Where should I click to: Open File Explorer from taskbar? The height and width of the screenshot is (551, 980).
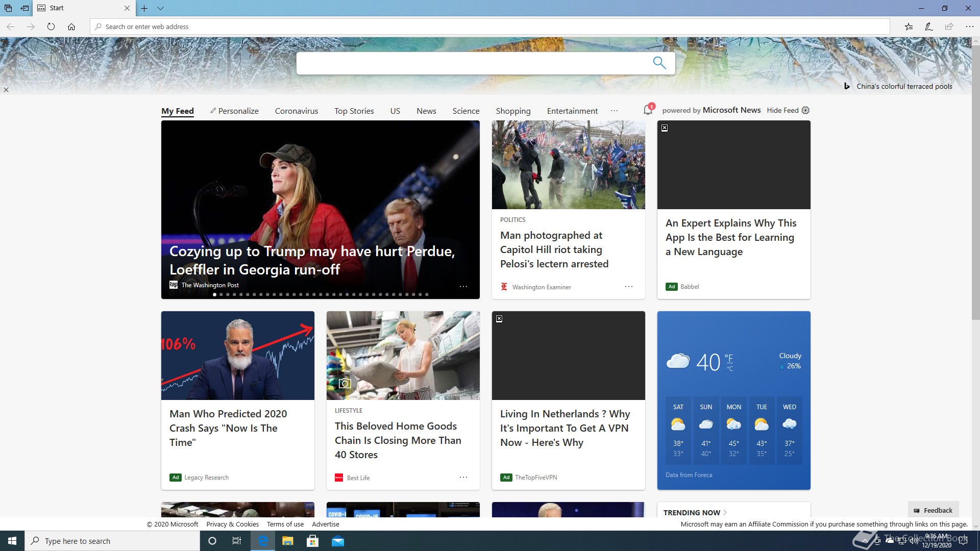[288, 541]
